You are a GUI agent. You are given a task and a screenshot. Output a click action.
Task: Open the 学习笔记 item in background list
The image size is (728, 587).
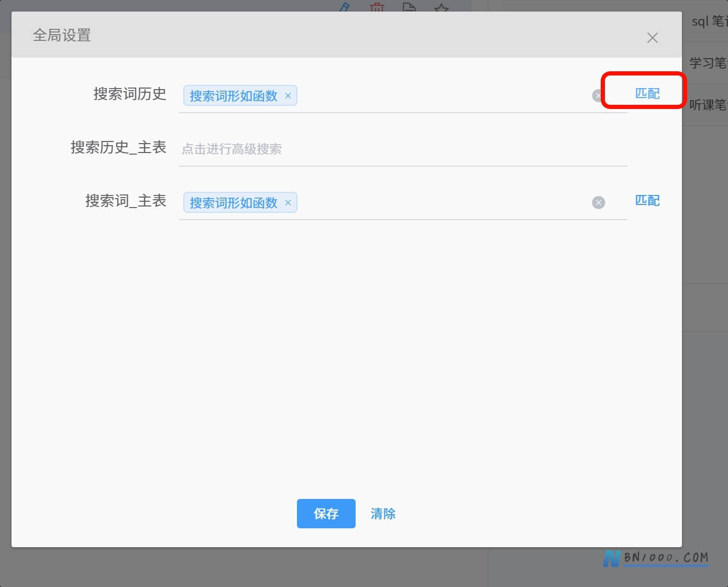[x=708, y=63]
